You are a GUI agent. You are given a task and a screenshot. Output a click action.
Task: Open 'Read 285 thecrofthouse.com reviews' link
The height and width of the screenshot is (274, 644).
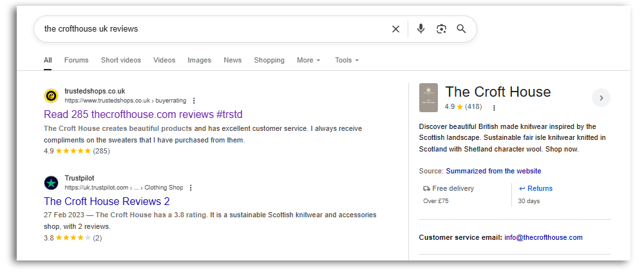(143, 114)
